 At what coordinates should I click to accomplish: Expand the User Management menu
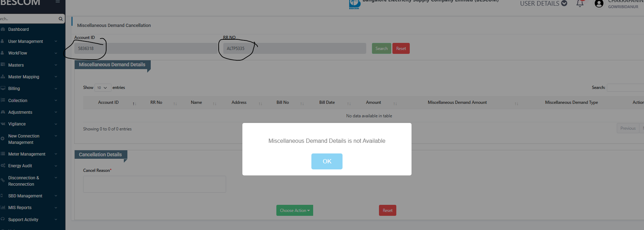[x=25, y=41]
